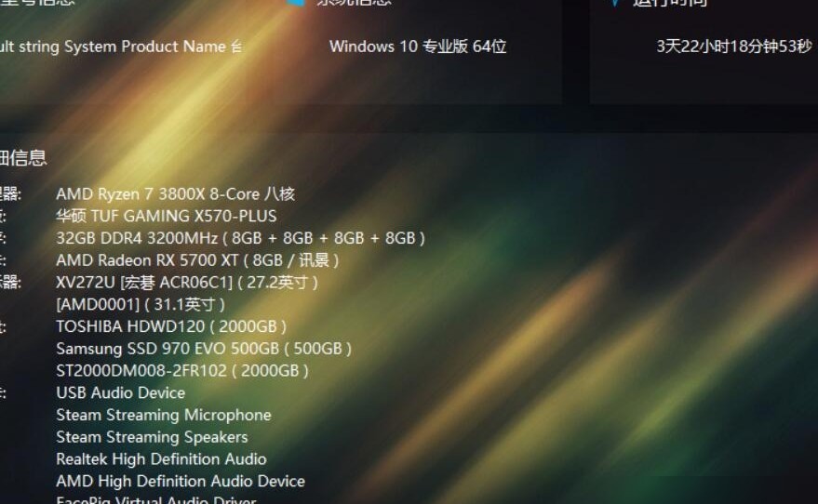Select the 32GB DDR4 3200MHz memory line
Image resolution: width=818 pixels, height=504 pixels.
[x=240, y=238]
